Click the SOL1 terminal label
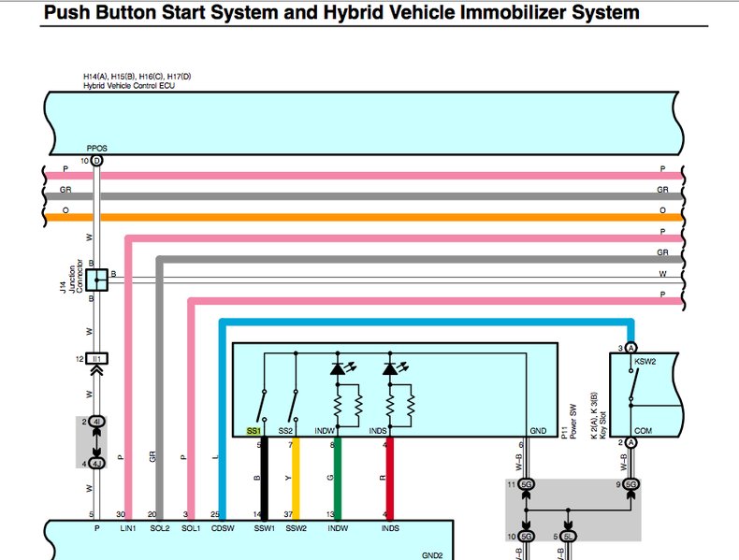 (x=191, y=528)
